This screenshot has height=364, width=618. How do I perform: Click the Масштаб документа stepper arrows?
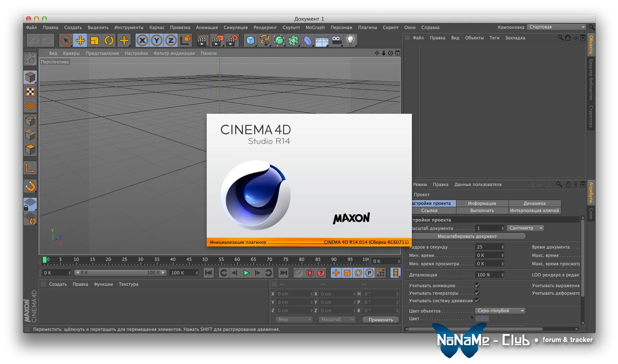coord(502,228)
